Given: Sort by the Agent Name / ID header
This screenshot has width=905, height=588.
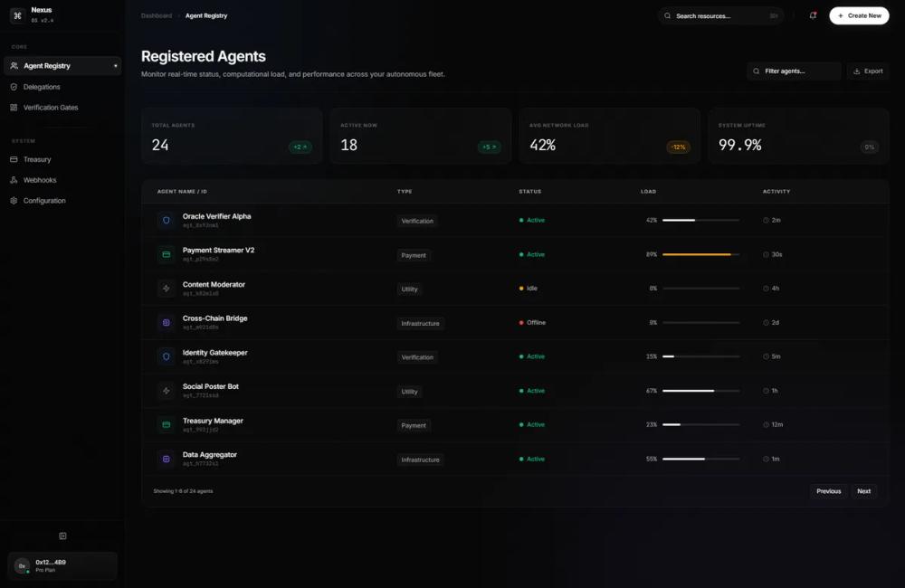Looking at the screenshot, I should [x=182, y=192].
